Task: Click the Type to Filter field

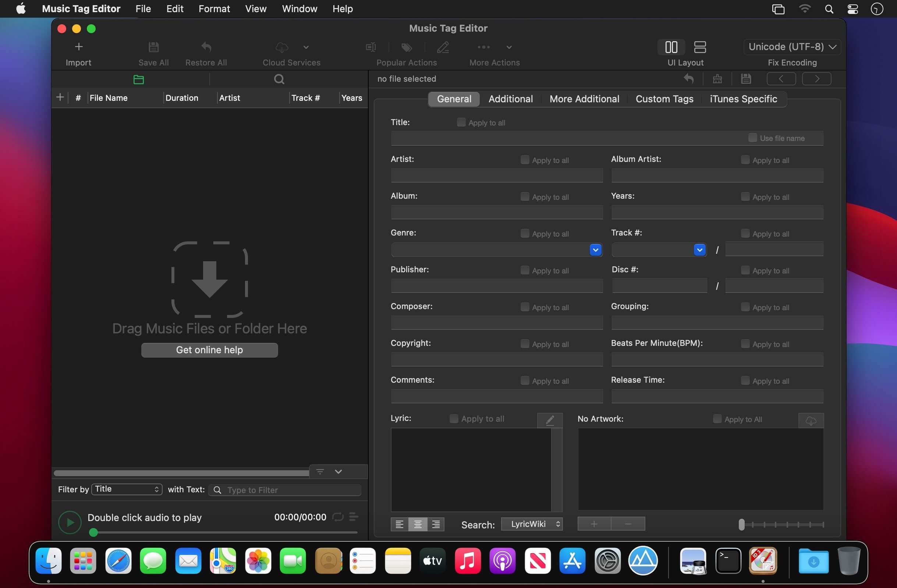Action: [x=285, y=490]
